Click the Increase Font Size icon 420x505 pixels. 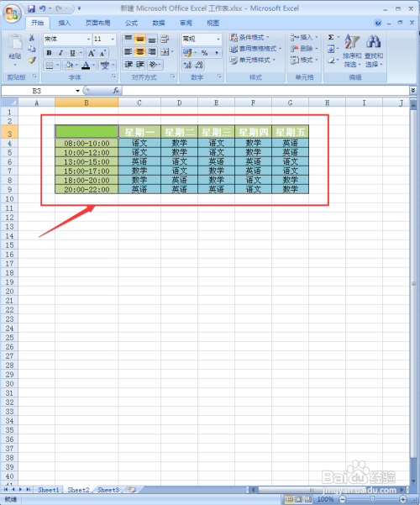92,53
